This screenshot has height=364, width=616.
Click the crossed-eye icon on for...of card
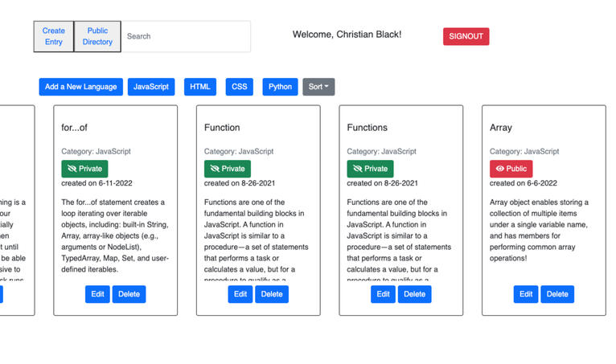tap(72, 169)
